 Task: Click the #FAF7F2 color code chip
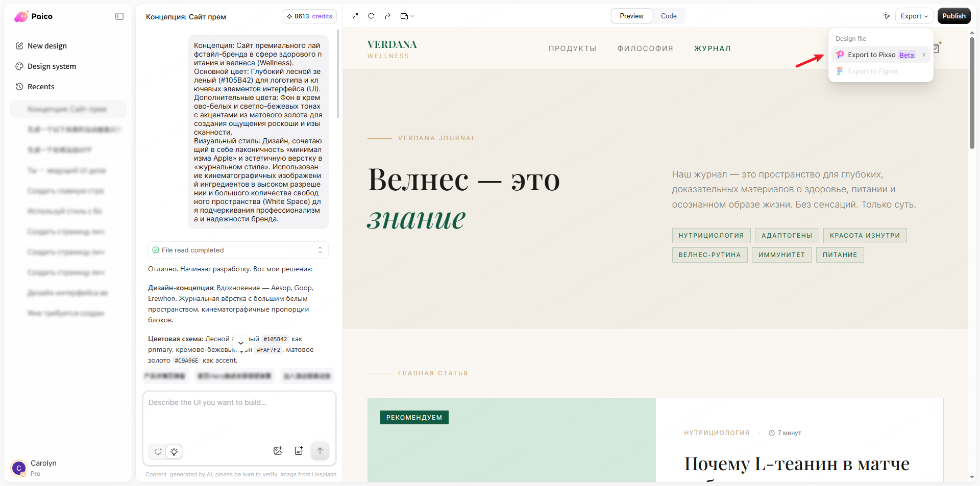click(x=268, y=350)
